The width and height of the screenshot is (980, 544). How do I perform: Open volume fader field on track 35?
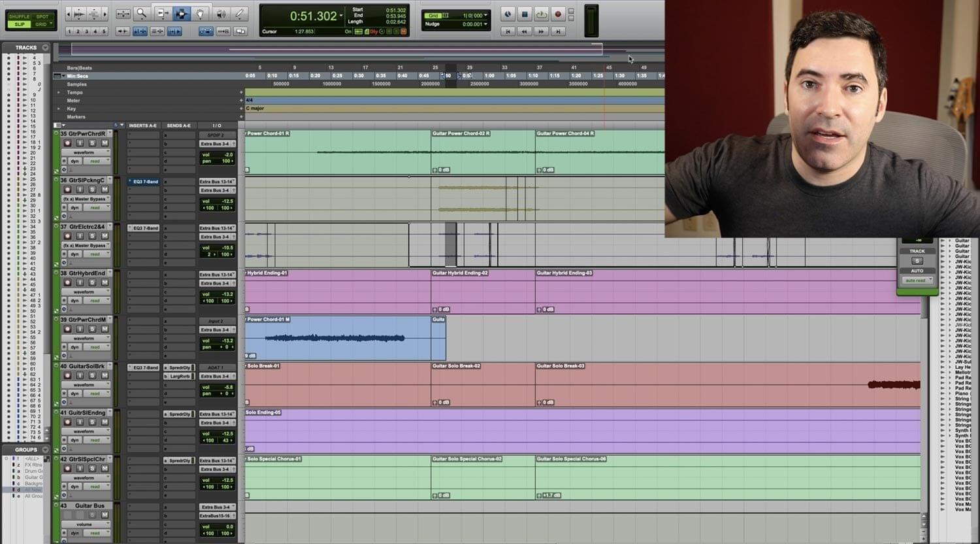click(x=217, y=154)
